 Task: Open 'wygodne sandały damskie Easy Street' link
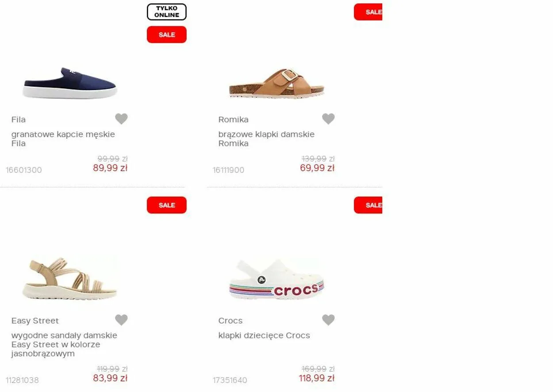coord(64,344)
